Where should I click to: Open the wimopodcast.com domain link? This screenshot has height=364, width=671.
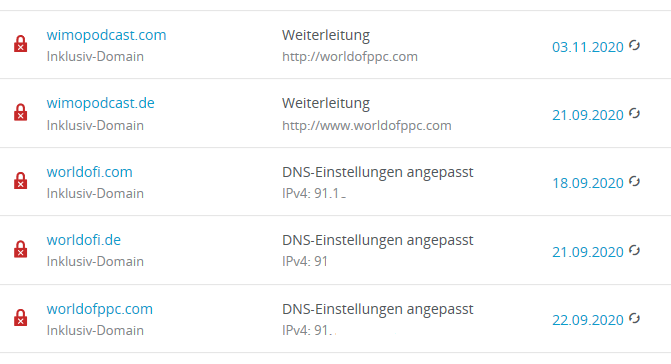pos(107,35)
